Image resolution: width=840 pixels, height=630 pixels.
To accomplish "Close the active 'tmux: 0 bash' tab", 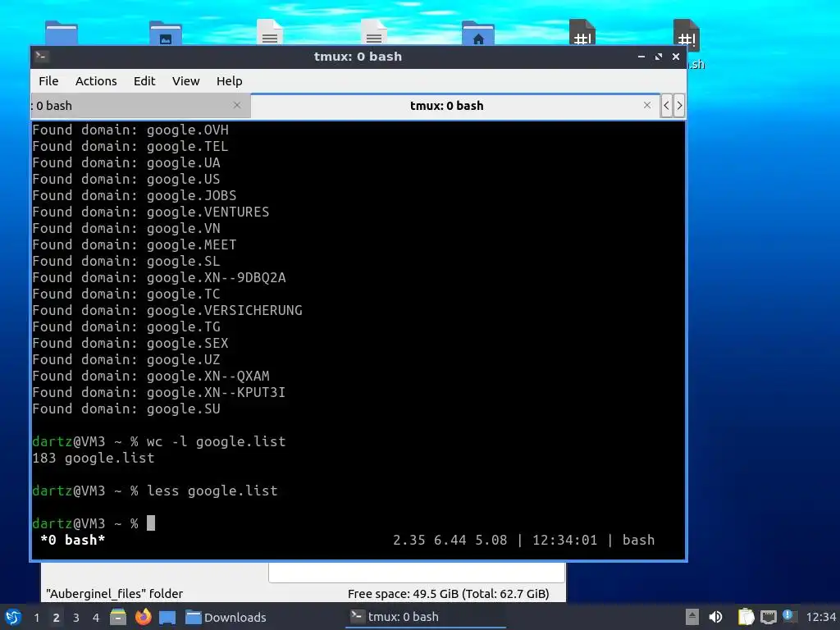I will point(647,106).
